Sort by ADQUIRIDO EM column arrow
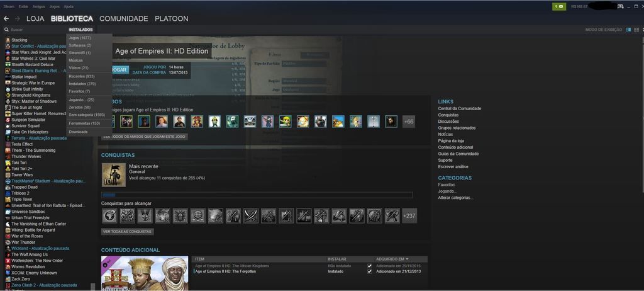644x291 pixels. tap(407, 260)
